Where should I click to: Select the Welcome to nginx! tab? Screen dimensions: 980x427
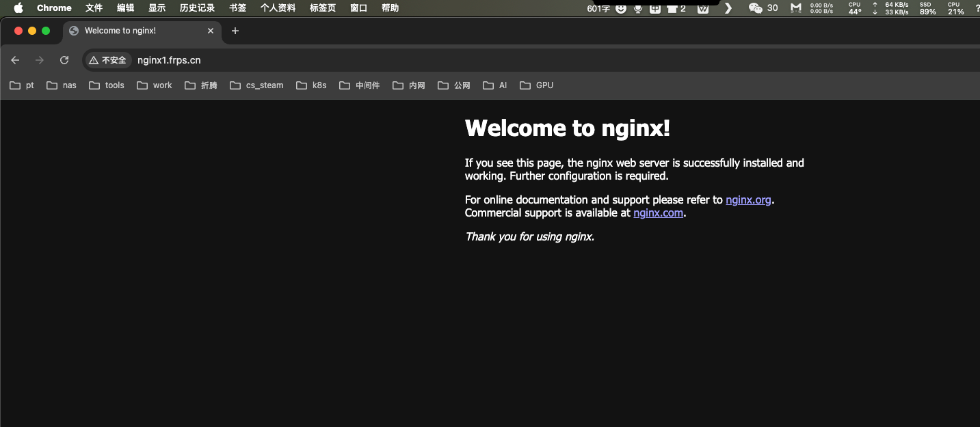(130, 31)
